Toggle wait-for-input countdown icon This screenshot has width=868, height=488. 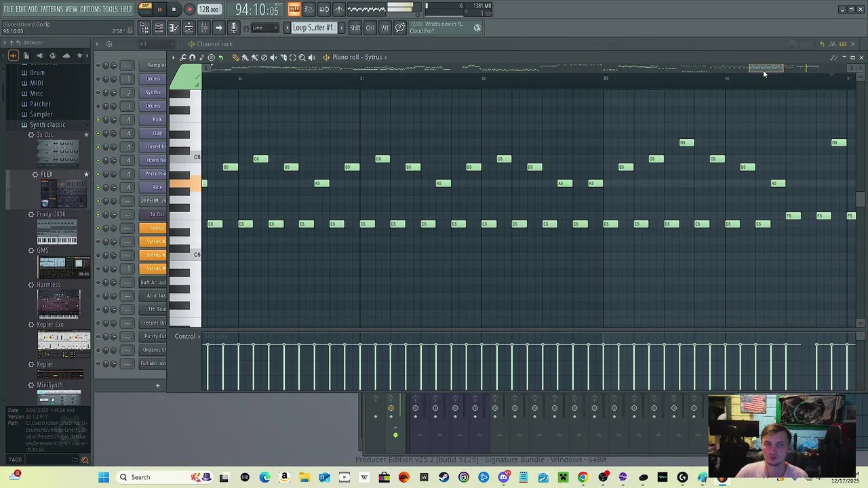pyautogui.click(x=309, y=9)
